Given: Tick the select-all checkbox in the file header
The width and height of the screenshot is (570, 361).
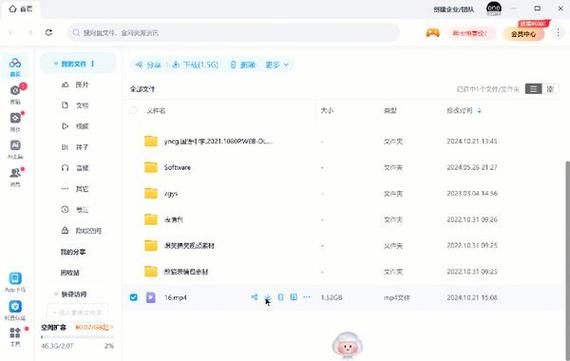Looking at the screenshot, I should click(x=133, y=110).
